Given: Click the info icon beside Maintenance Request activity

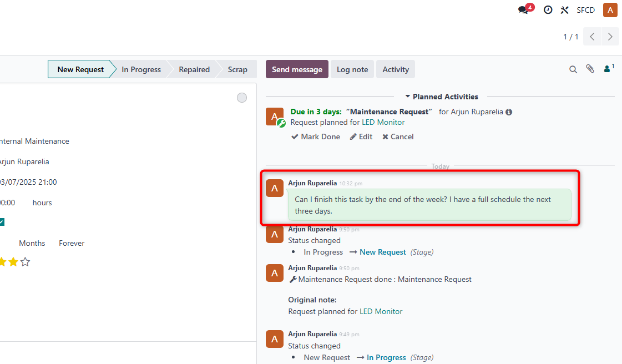Looking at the screenshot, I should point(509,112).
